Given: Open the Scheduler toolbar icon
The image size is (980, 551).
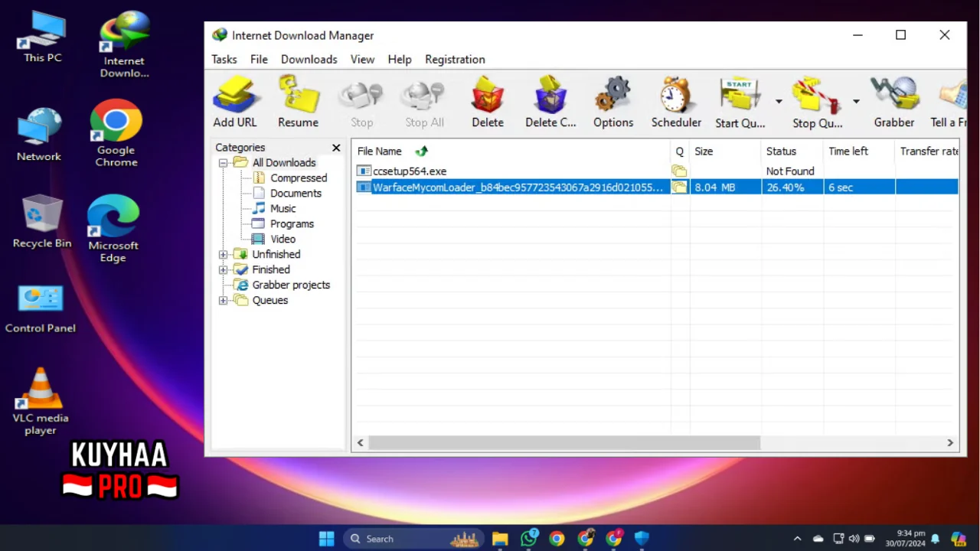Looking at the screenshot, I should (676, 102).
